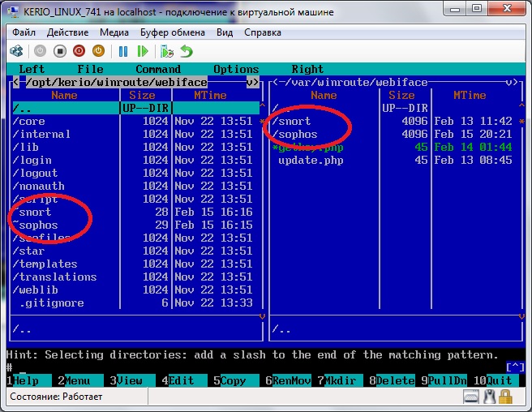Click the Checkpoint snapshot icon

point(167,51)
